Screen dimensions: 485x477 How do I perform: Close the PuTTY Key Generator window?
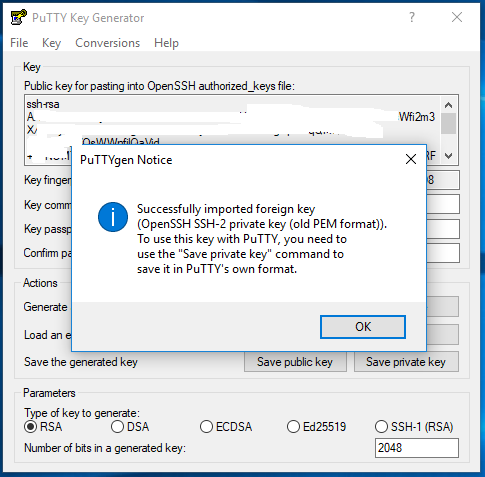[x=457, y=17]
